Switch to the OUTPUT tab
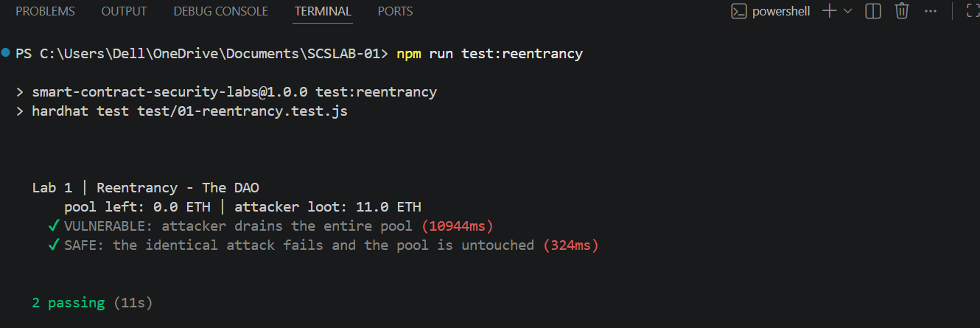 [x=124, y=11]
